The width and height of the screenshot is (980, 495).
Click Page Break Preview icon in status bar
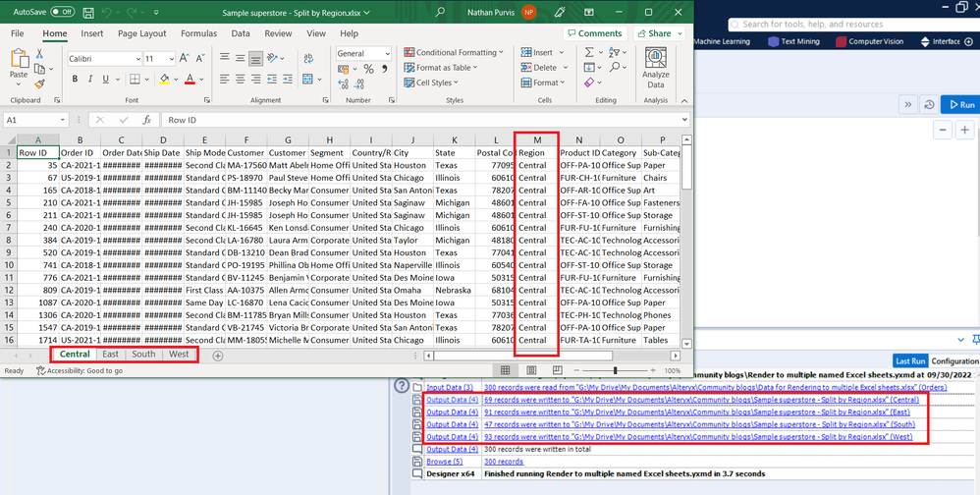coord(557,370)
